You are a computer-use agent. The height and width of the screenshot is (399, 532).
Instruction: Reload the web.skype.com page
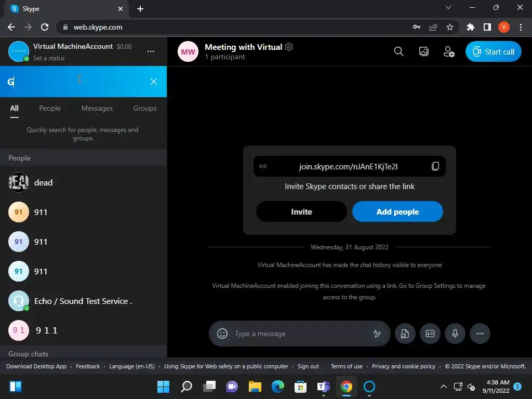point(45,27)
